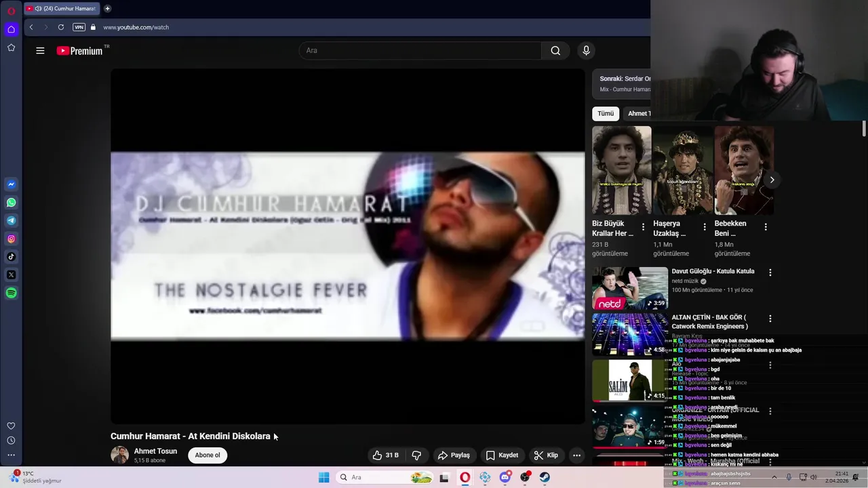Select the Ahmet T filter chip
This screenshot has height=488, width=868.
[x=639, y=114]
